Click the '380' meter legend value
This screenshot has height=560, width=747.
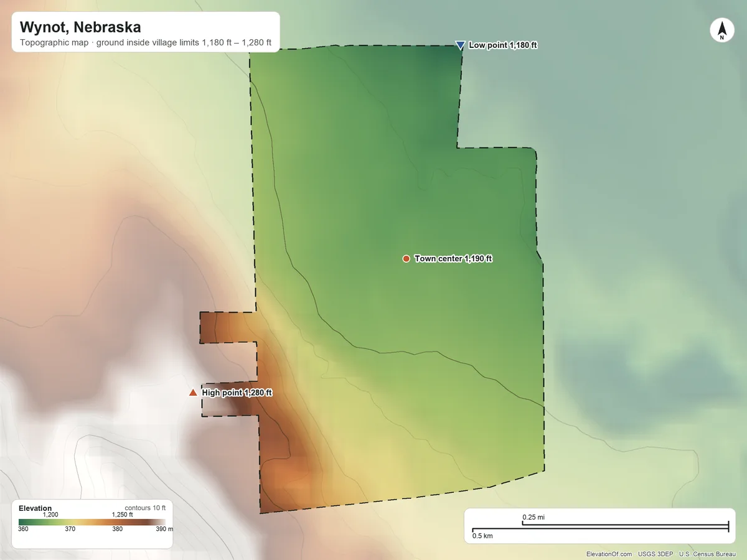(117, 530)
